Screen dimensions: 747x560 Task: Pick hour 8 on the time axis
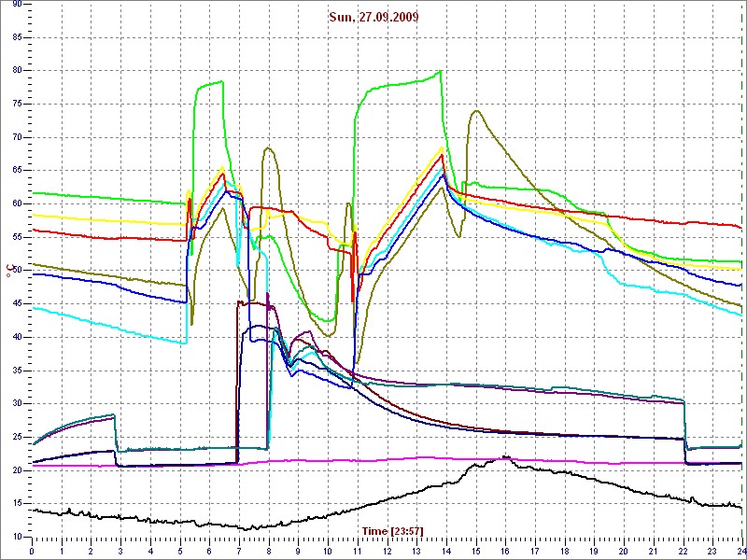[x=268, y=550]
